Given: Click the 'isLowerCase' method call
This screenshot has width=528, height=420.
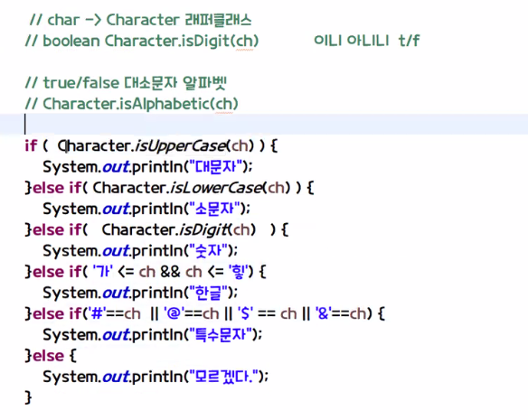Looking at the screenshot, I should 216,188.
